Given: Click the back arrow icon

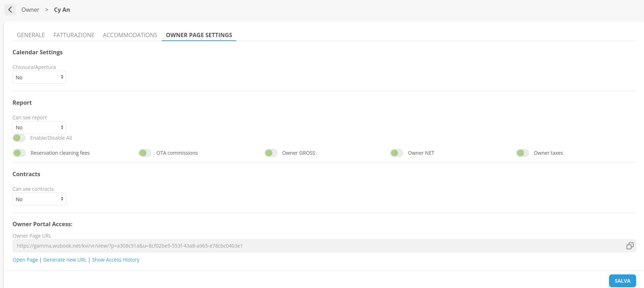Looking at the screenshot, I should [10, 10].
